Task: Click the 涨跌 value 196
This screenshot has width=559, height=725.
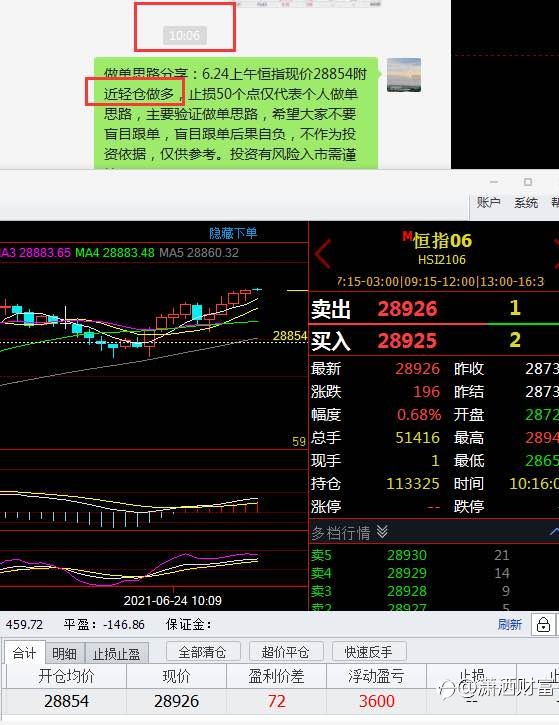Action: click(x=426, y=392)
